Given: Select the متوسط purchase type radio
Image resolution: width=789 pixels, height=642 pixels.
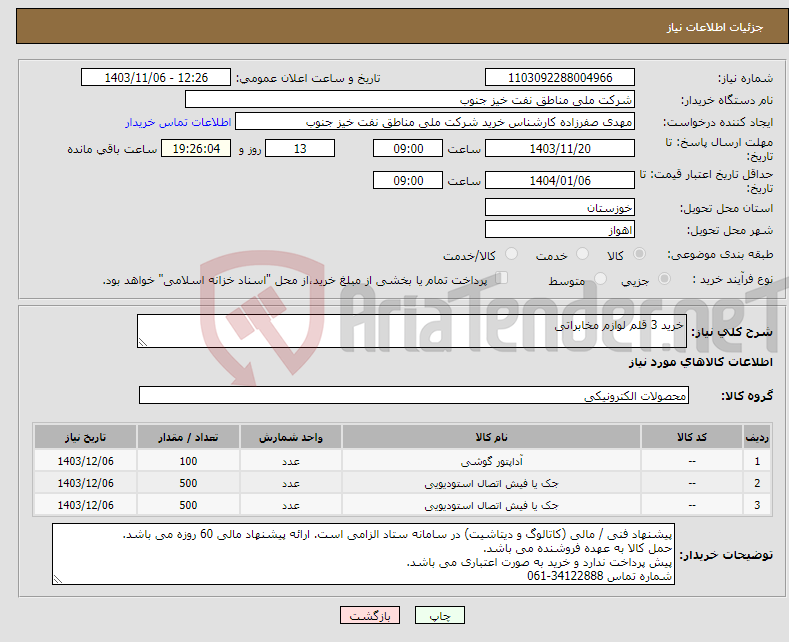Looking at the screenshot, I should (x=600, y=279).
